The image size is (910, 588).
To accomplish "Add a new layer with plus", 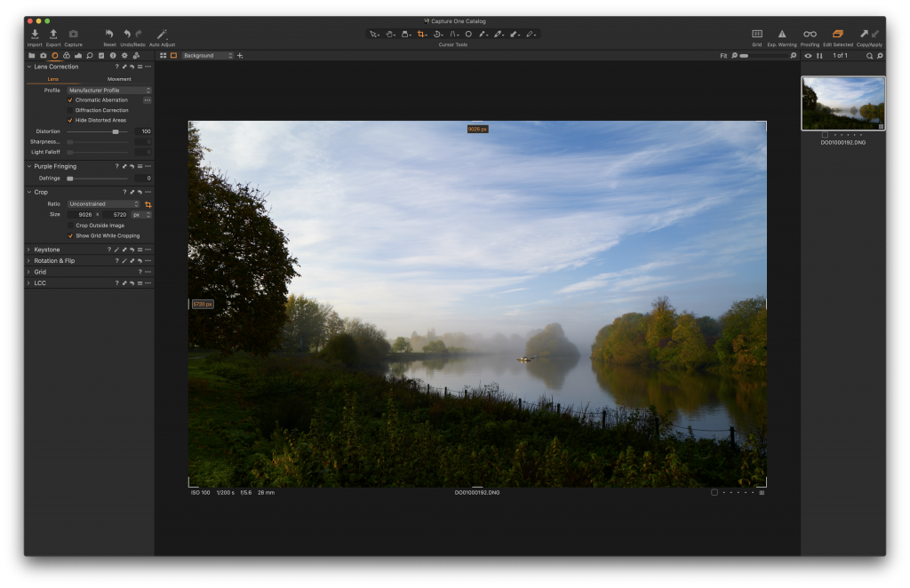I will (240, 56).
